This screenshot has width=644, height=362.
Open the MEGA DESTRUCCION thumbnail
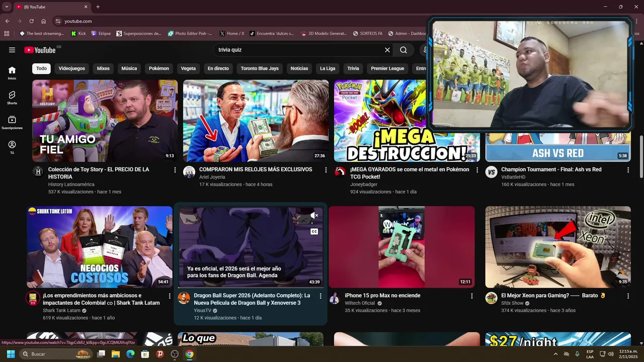click(407, 121)
